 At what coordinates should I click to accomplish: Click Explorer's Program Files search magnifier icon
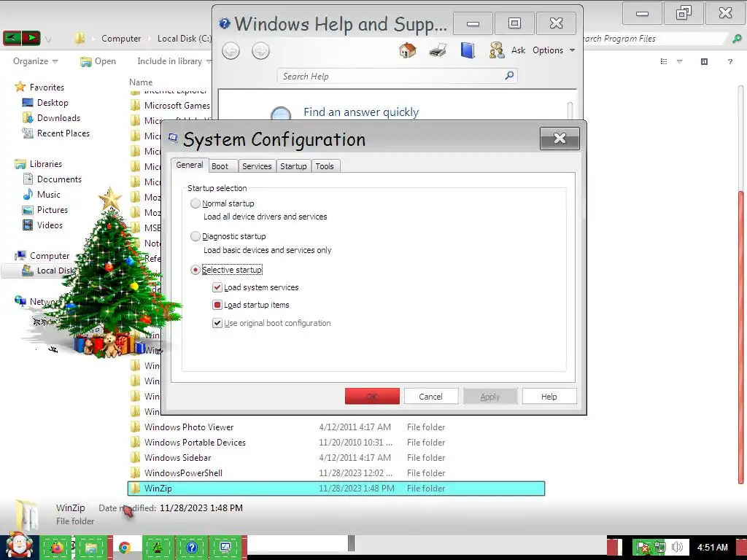click(737, 39)
